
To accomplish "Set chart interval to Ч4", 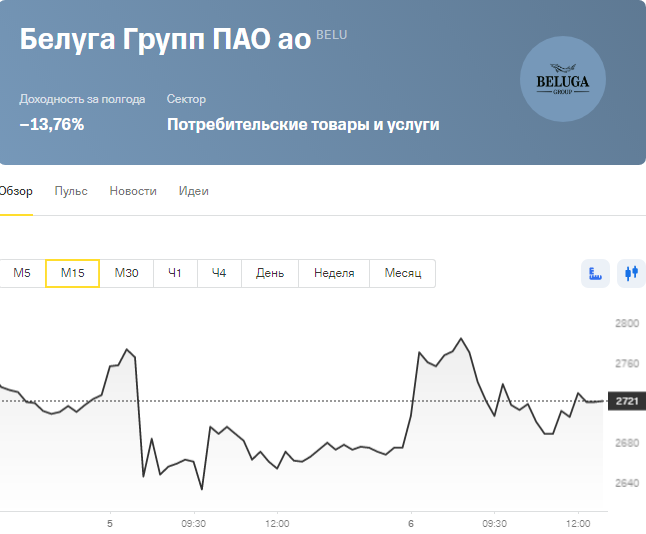I will point(219,273).
